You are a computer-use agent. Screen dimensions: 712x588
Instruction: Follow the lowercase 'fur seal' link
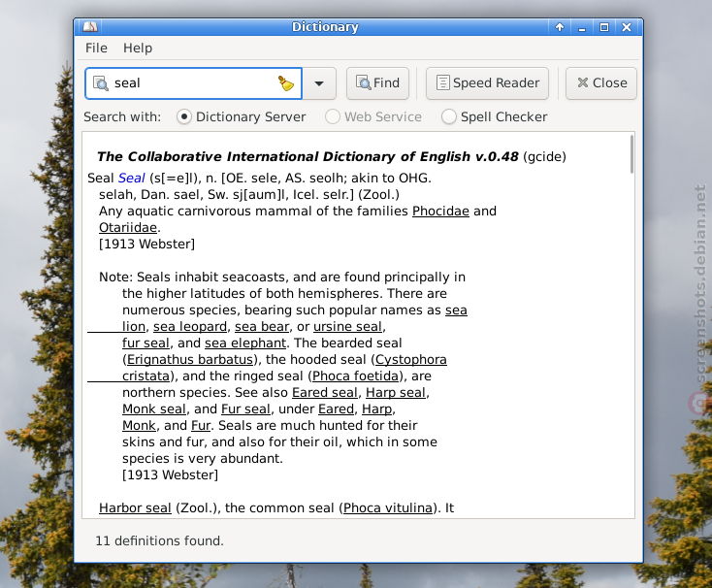tap(146, 343)
